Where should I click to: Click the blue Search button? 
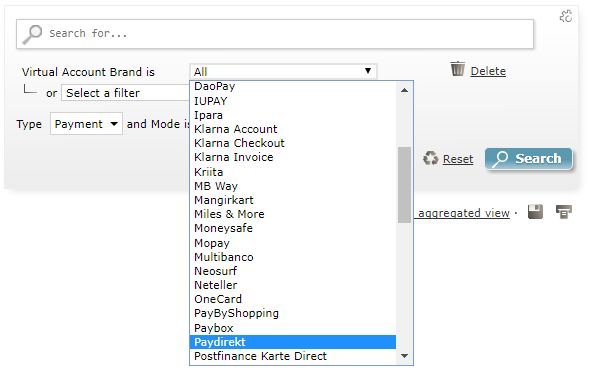pyautogui.click(x=529, y=159)
